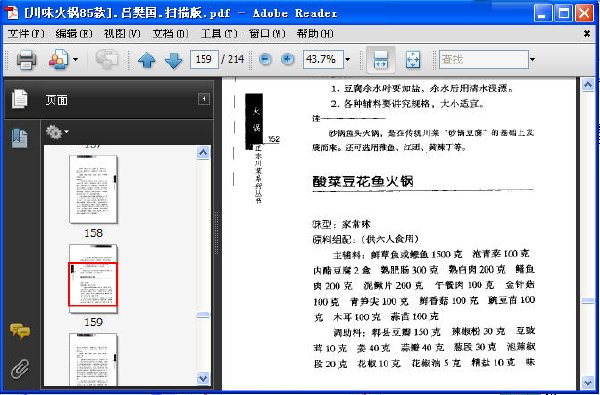
Task: Click the greyed-out comment bubbles toolbar icon
Action: (106, 59)
